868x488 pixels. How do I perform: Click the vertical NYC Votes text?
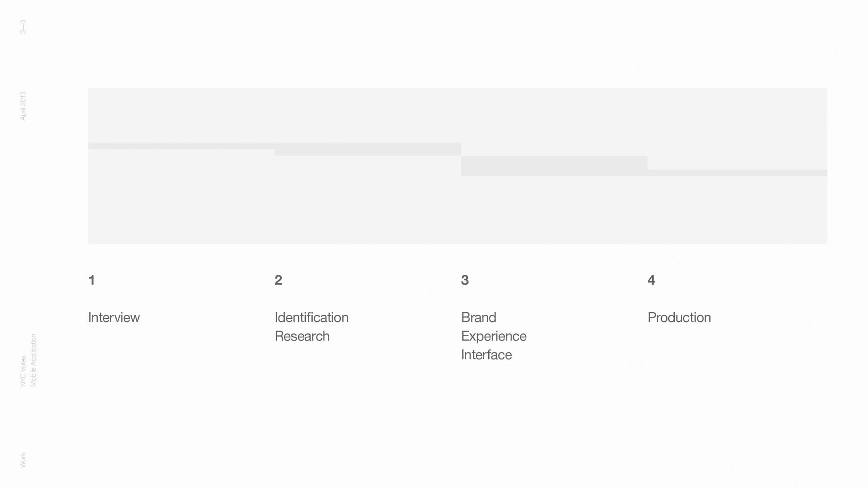pyautogui.click(x=23, y=371)
